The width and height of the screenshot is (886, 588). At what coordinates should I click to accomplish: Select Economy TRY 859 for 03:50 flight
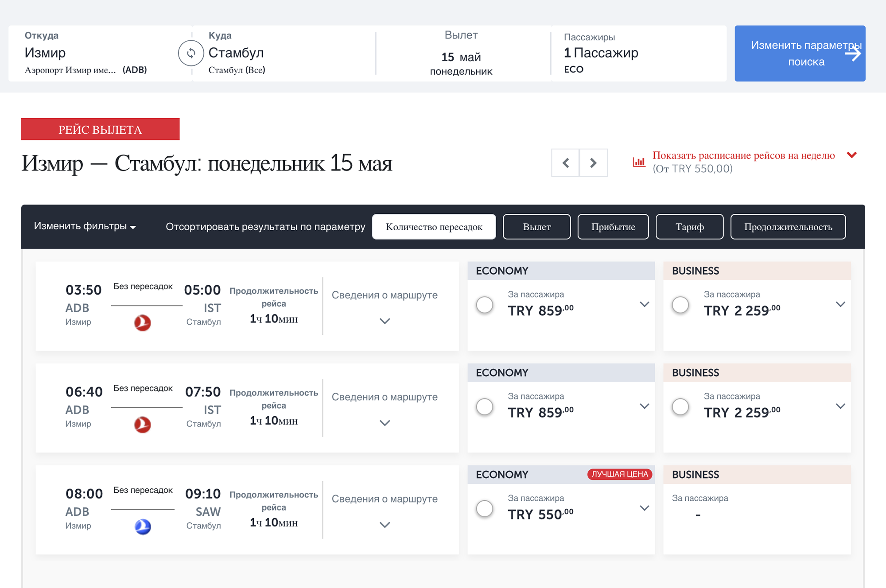click(x=485, y=305)
